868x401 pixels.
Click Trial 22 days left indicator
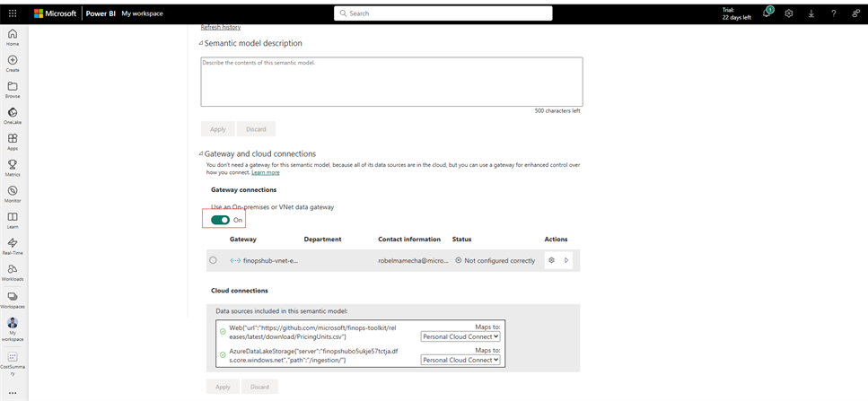736,13
